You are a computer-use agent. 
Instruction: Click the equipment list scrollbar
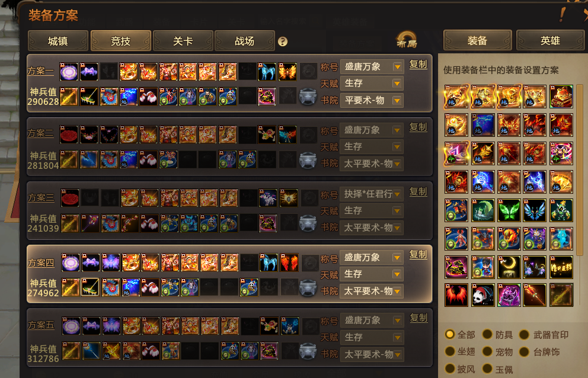[x=580, y=171]
